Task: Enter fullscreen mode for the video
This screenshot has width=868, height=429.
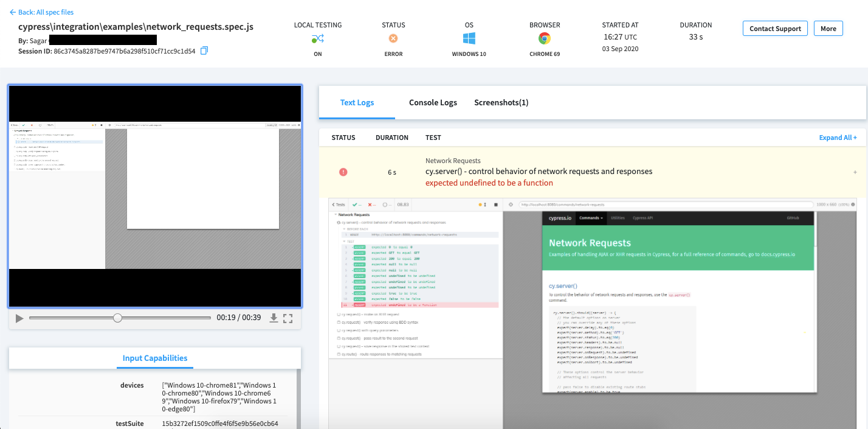Action: [x=288, y=318]
